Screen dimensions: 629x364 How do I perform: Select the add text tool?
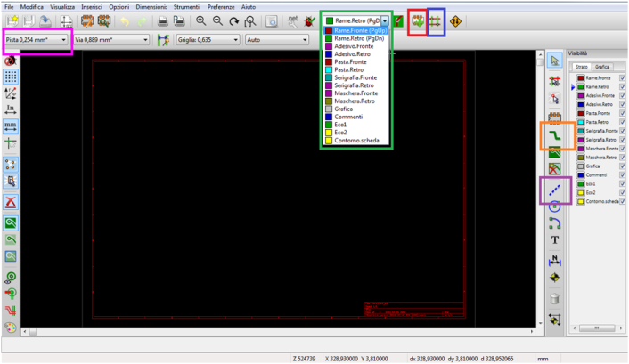555,239
